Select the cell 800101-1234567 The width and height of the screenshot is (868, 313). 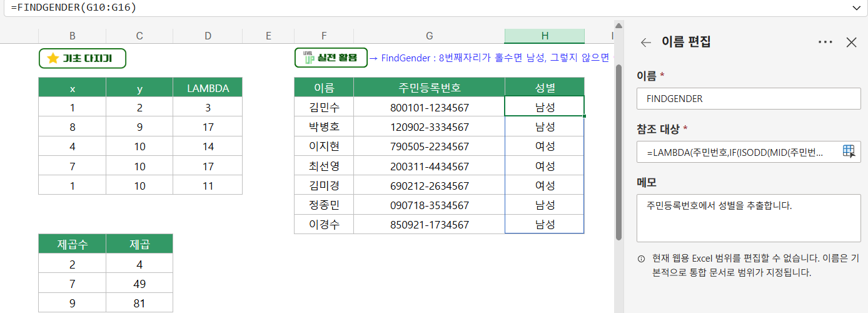point(429,107)
